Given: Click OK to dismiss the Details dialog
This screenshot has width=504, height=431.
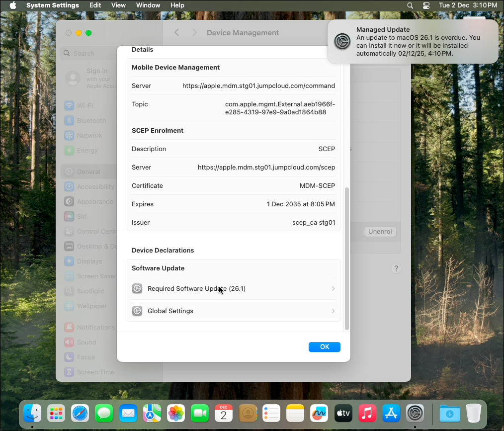Looking at the screenshot, I should pyautogui.click(x=324, y=347).
